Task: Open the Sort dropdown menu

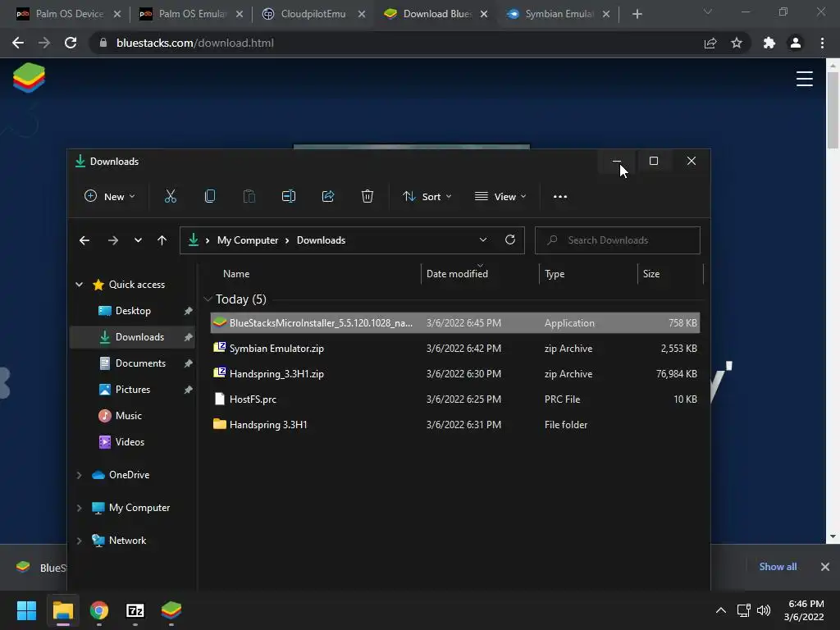Action: coord(427,197)
